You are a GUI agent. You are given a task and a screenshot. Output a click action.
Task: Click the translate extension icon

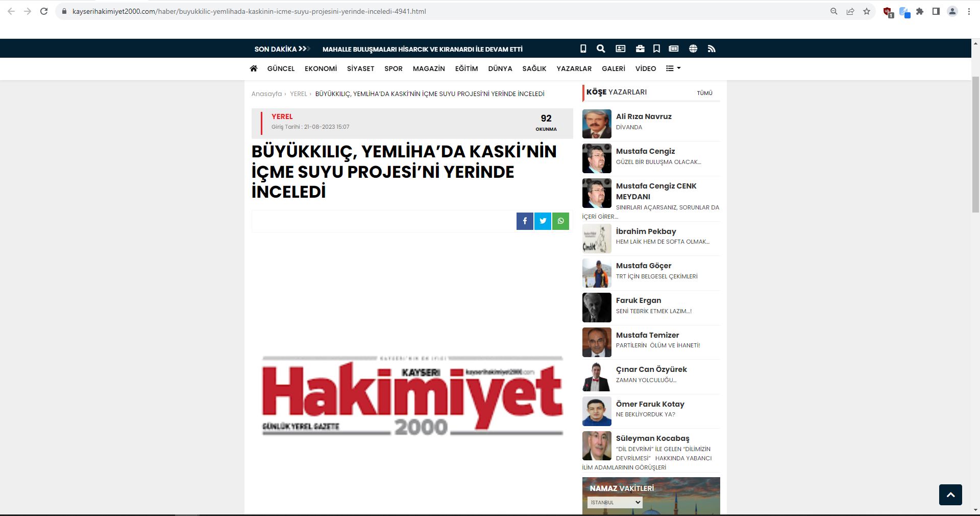[904, 12]
